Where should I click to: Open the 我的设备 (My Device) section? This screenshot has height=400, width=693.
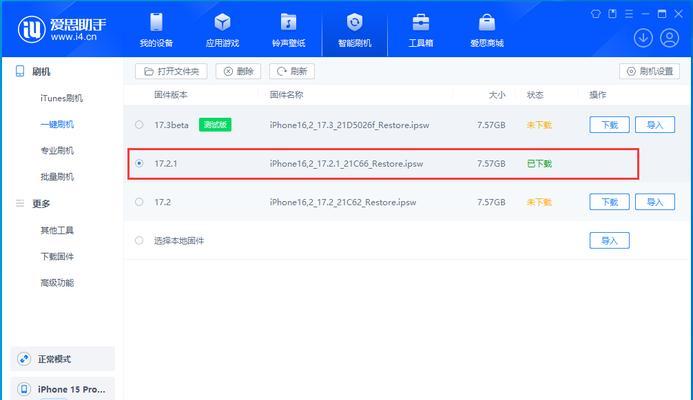coord(156,30)
